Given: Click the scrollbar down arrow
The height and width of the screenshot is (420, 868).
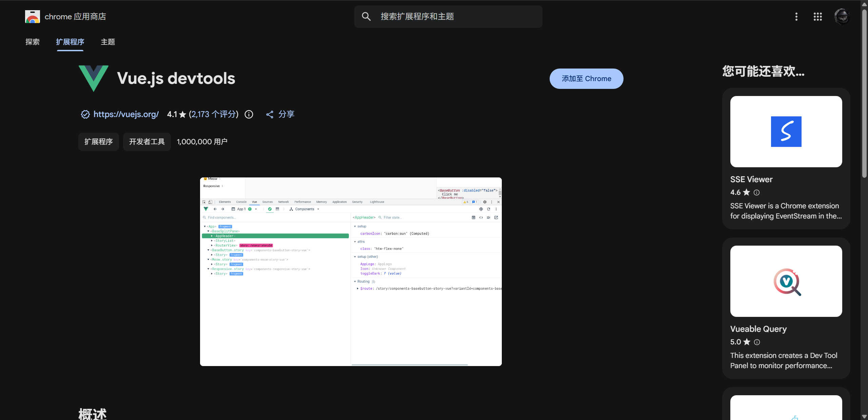Looking at the screenshot, I should coord(864,417).
